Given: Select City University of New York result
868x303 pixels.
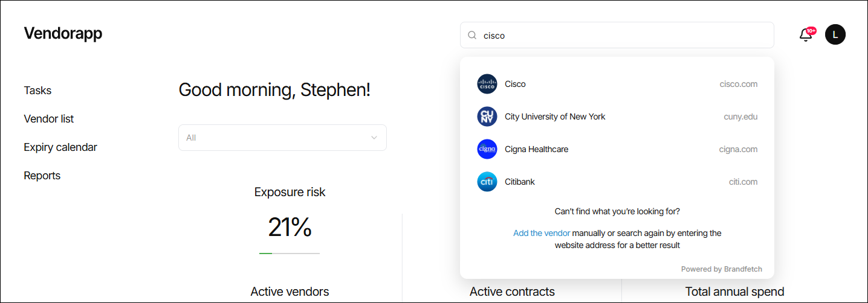Looking at the screenshot, I should click(x=617, y=116).
